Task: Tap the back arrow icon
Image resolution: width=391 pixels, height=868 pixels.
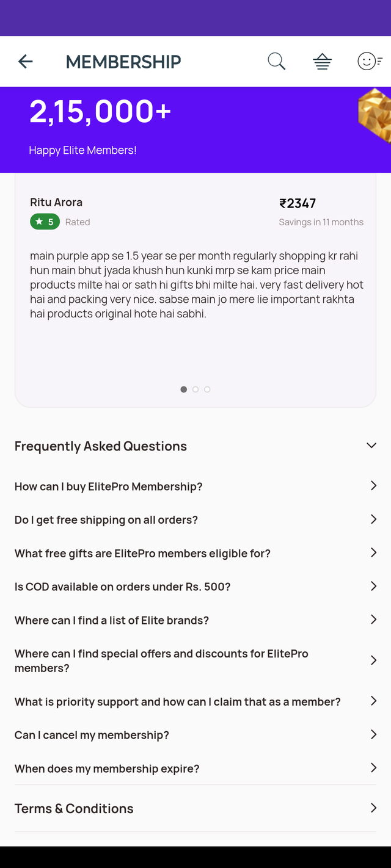Action: coord(25,61)
